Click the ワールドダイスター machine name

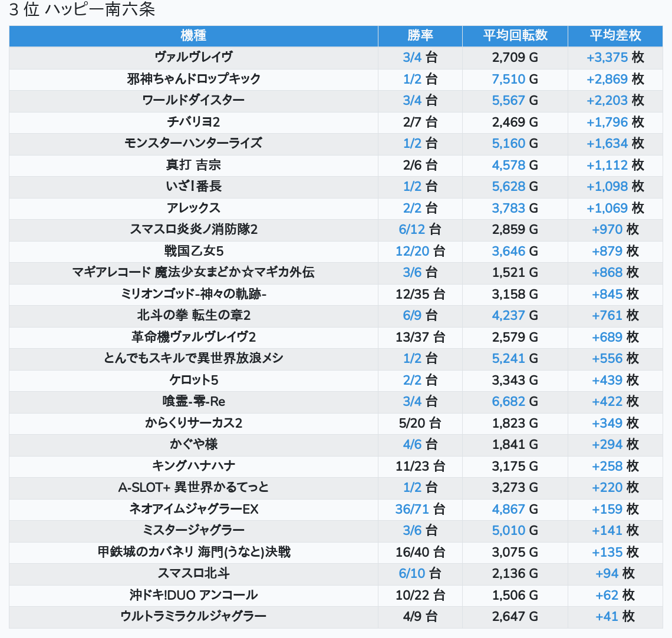193,100
